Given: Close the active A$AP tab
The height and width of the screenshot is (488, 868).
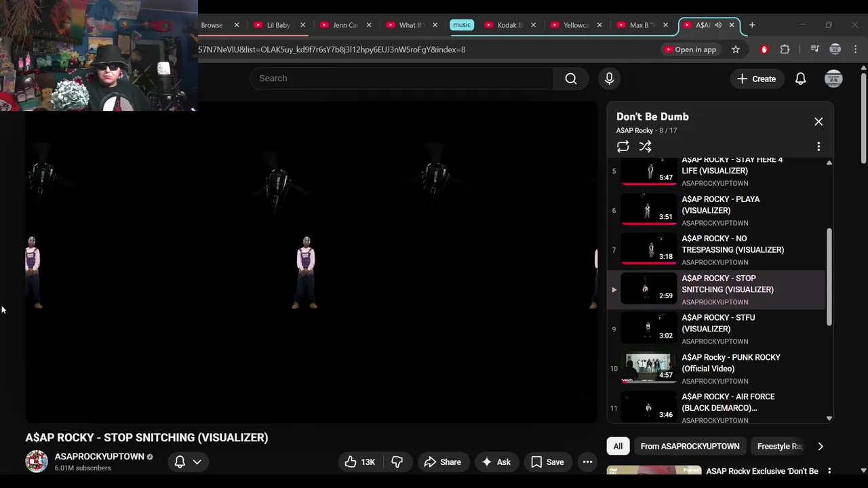Looking at the screenshot, I should (732, 25).
